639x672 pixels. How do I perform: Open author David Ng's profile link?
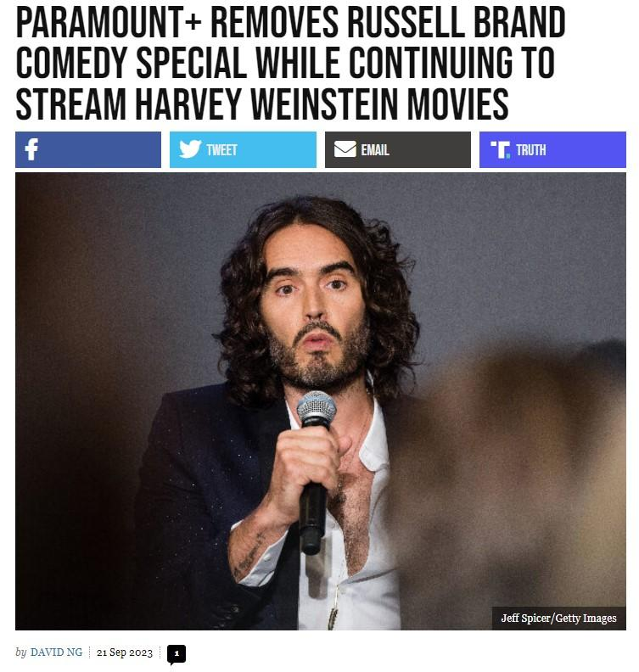(x=57, y=652)
